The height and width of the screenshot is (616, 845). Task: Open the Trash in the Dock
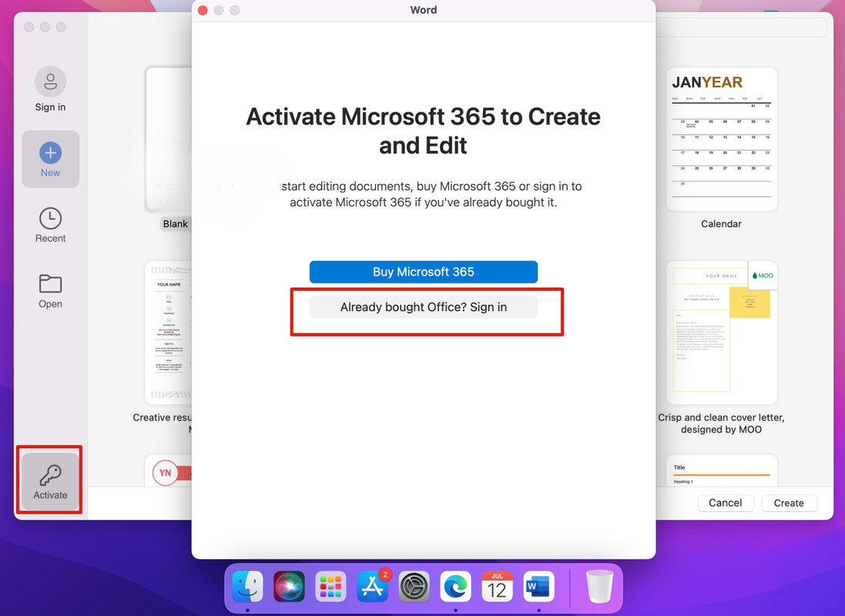[599, 587]
